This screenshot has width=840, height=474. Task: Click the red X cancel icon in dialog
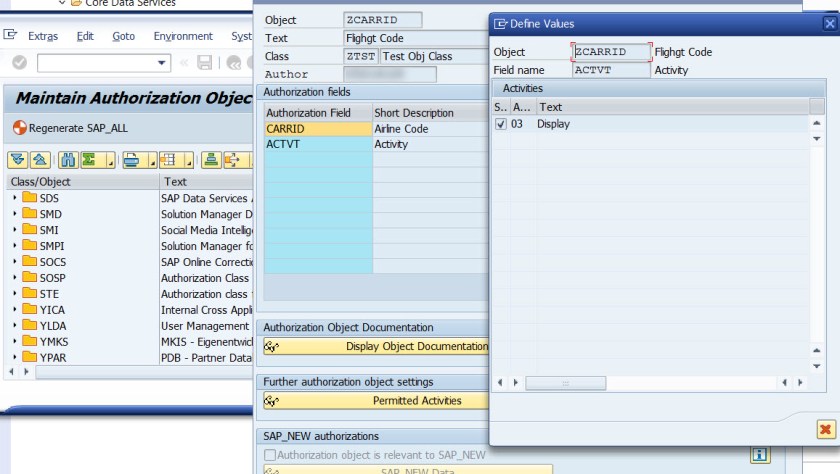(826, 429)
